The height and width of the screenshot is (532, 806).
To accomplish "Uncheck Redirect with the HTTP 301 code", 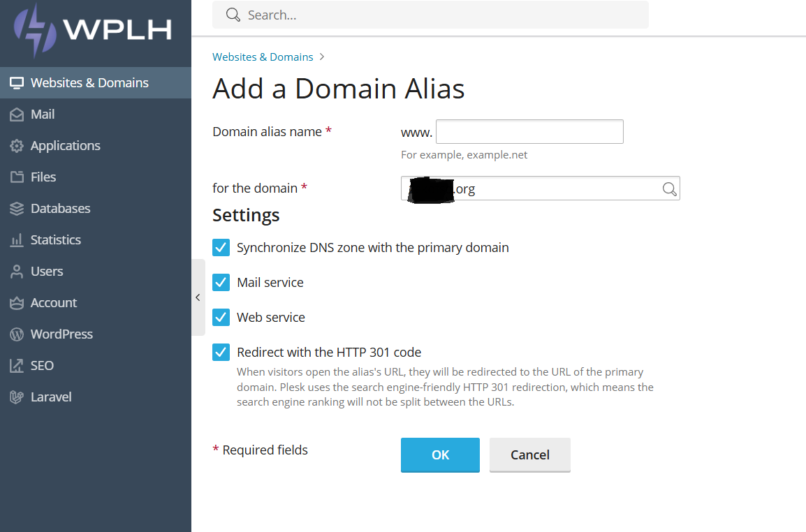I will tap(221, 352).
